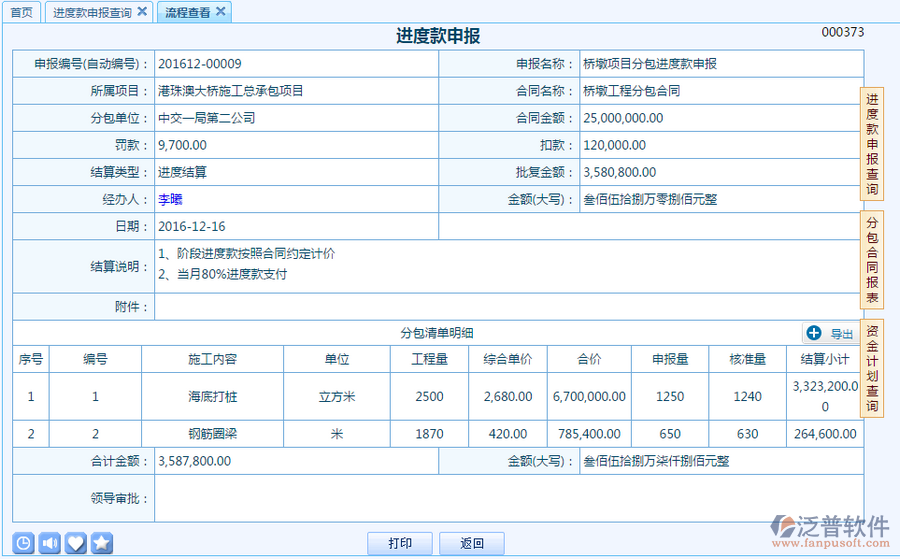The width and height of the screenshot is (900, 559).
Task: Click the clock history icon
Action: (x=23, y=542)
